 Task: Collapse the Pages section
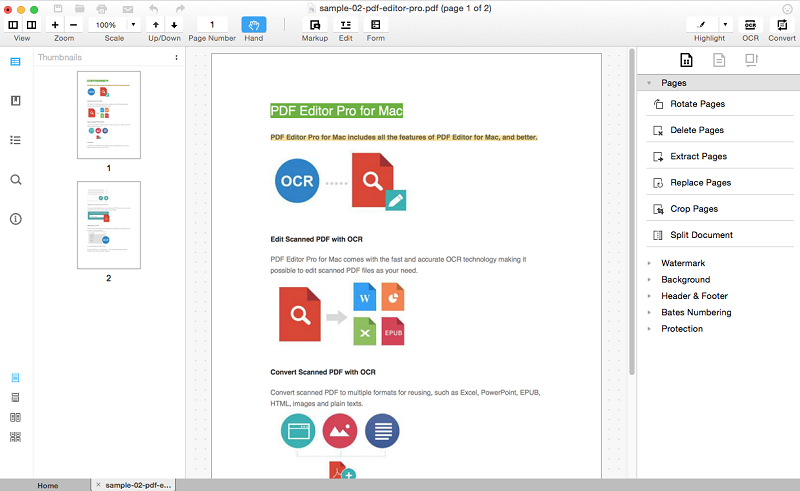649,83
